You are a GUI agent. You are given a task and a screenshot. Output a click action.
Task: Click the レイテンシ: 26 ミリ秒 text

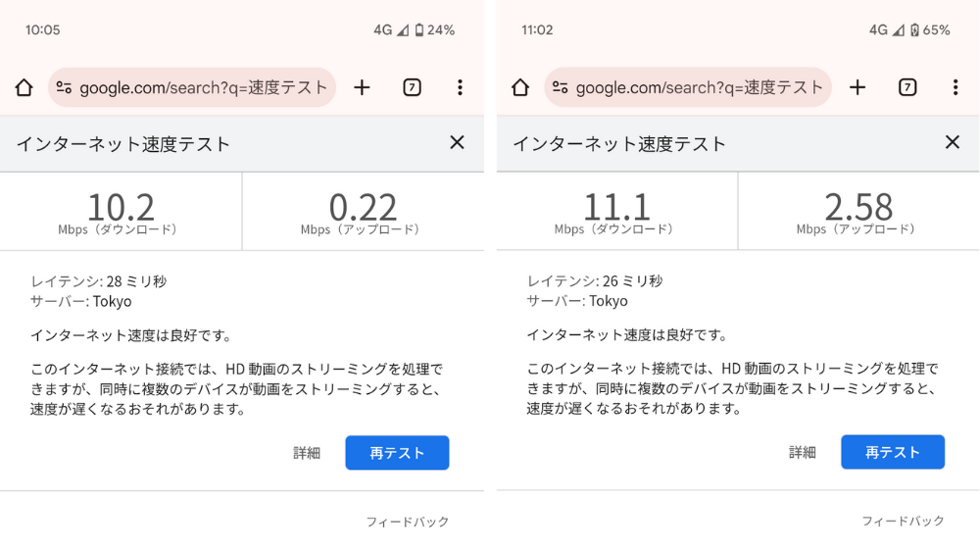click(x=595, y=280)
